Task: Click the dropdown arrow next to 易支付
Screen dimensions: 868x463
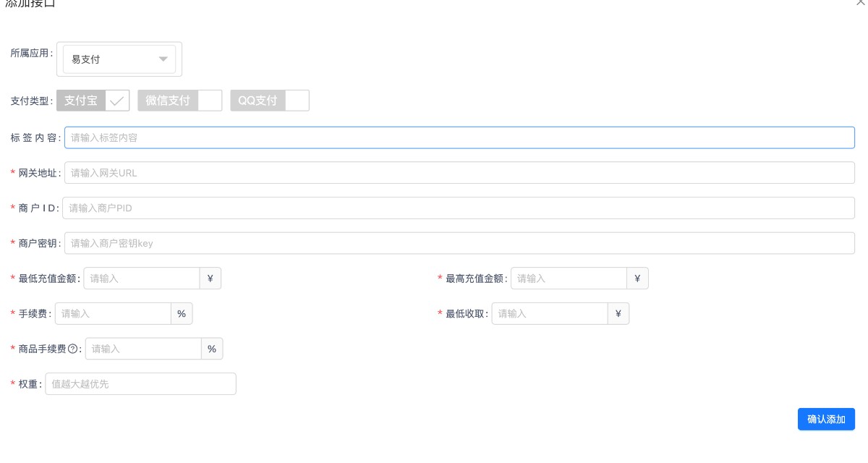Action: point(163,59)
